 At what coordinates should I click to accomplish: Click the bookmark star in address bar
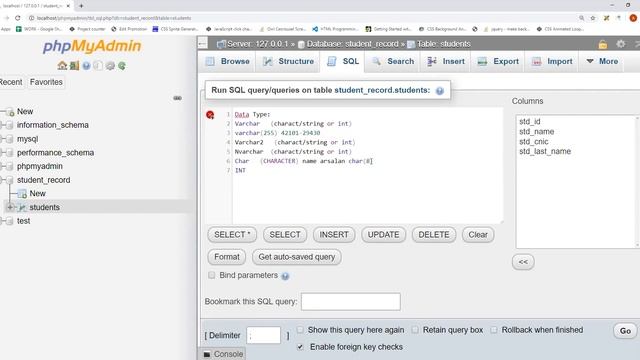(x=593, y=18)
